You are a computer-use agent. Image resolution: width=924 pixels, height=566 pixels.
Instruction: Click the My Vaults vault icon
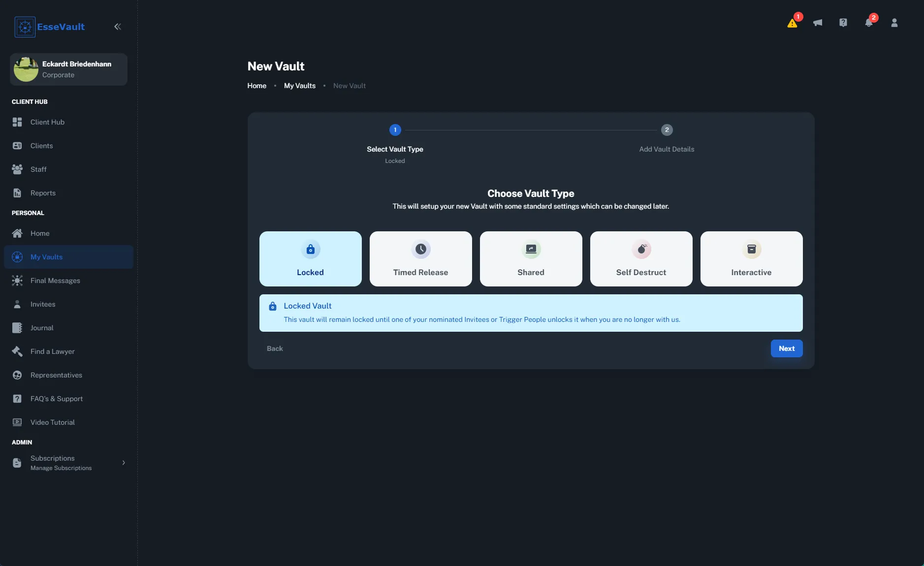pyautogui.click(x=17, y=257)
